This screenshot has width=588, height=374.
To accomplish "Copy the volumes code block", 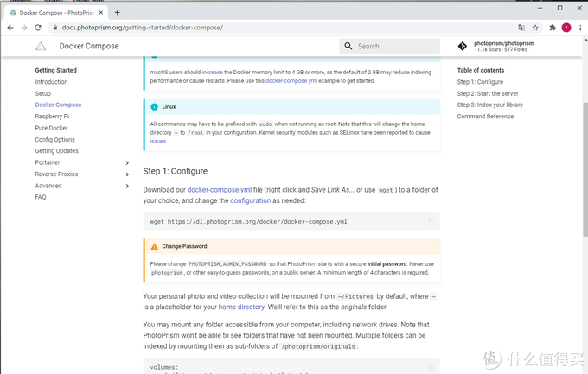I will [431, 367].
